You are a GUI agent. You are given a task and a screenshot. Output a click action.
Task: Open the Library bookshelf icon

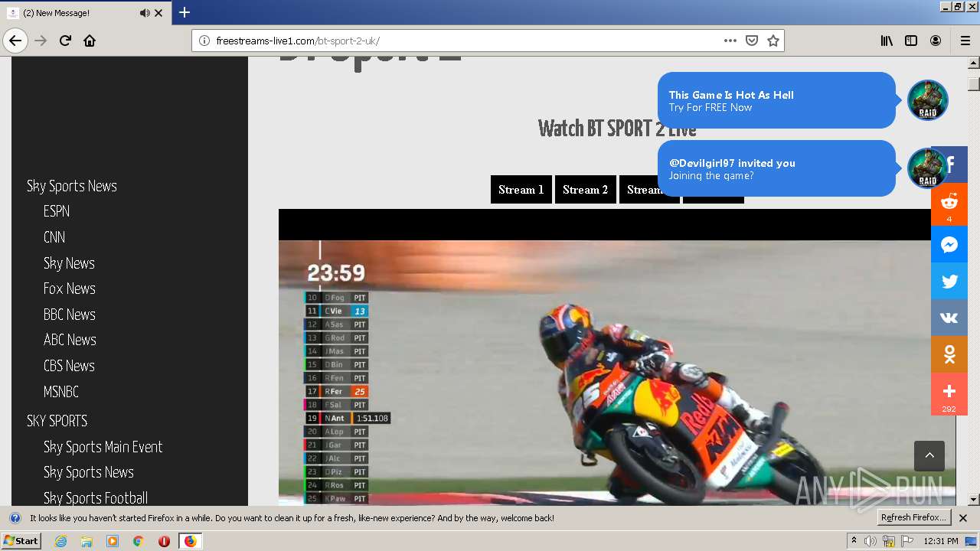[887, 41]
